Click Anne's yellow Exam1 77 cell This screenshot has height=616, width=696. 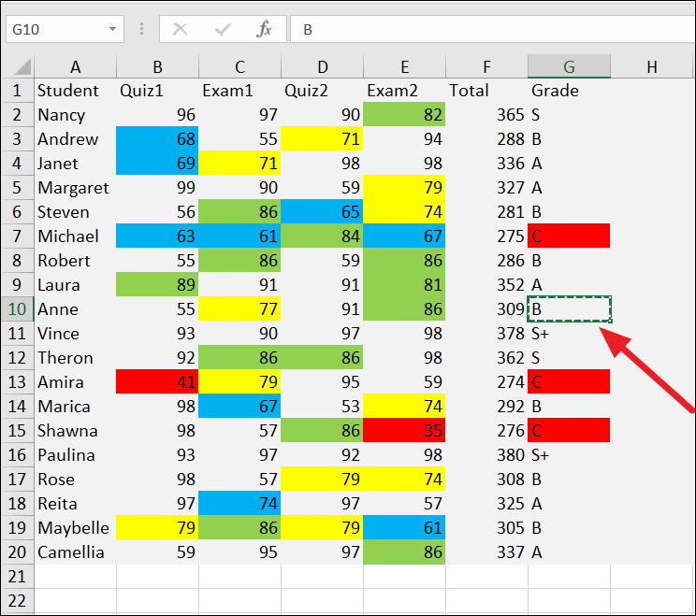[239, 309]
